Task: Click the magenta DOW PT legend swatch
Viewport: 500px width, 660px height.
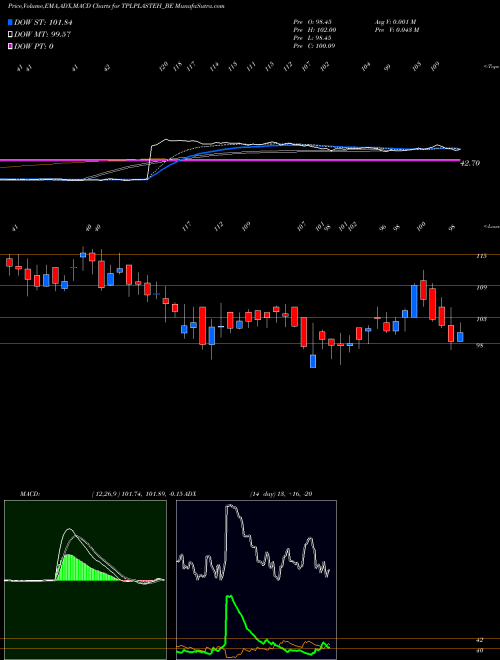Action: coord(11,46)
